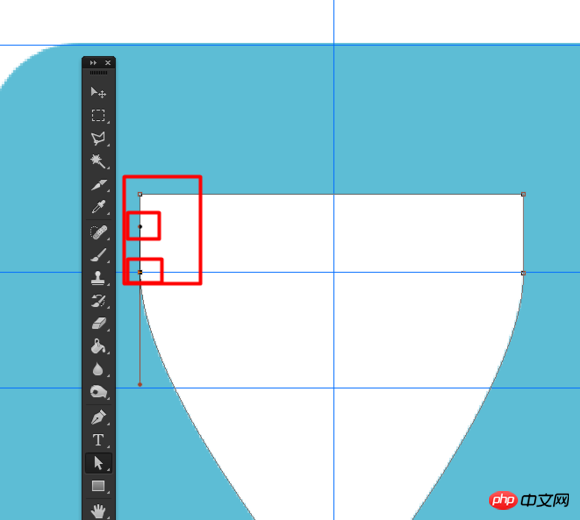
Task: Select the Slice tool
Action: click(98, 185)
